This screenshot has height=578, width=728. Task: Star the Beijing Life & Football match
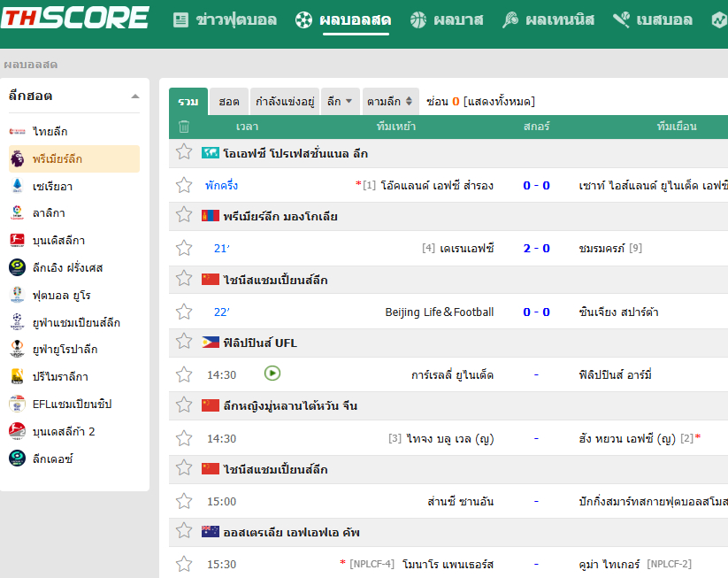pos(184,312)
